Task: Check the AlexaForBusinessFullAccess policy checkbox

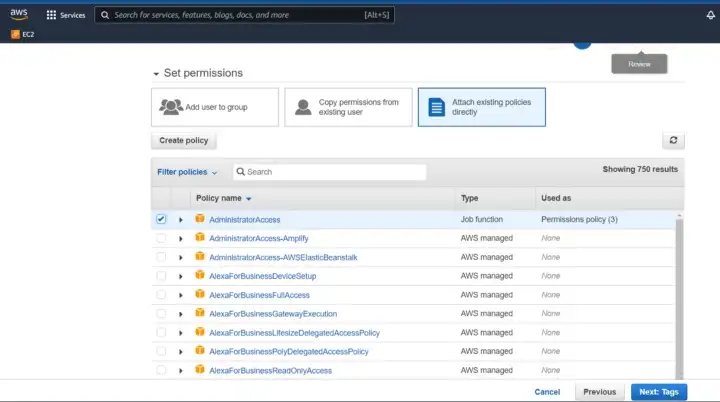Action: click(x=161, y=295)
